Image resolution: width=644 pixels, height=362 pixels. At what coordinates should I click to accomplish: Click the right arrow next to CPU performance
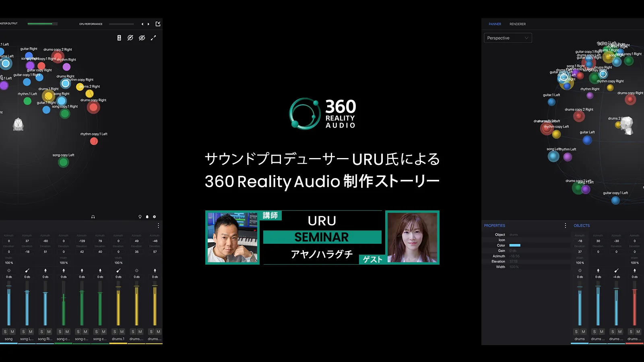(149, 24)
